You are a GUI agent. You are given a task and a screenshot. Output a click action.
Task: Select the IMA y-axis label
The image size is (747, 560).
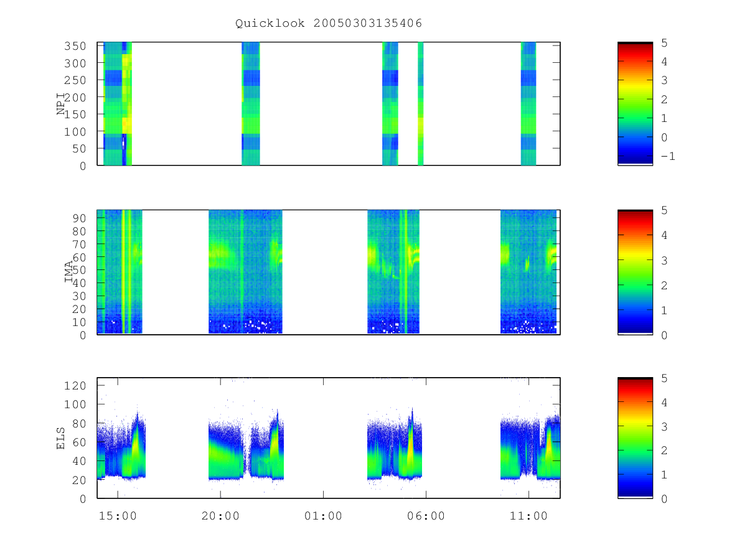[70, 272]
